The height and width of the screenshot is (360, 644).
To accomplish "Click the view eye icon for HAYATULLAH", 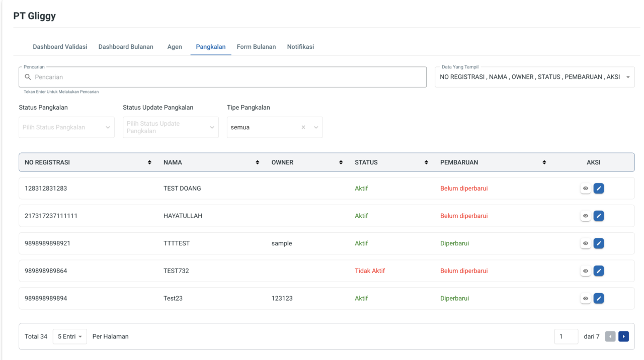I will (586, 216).
